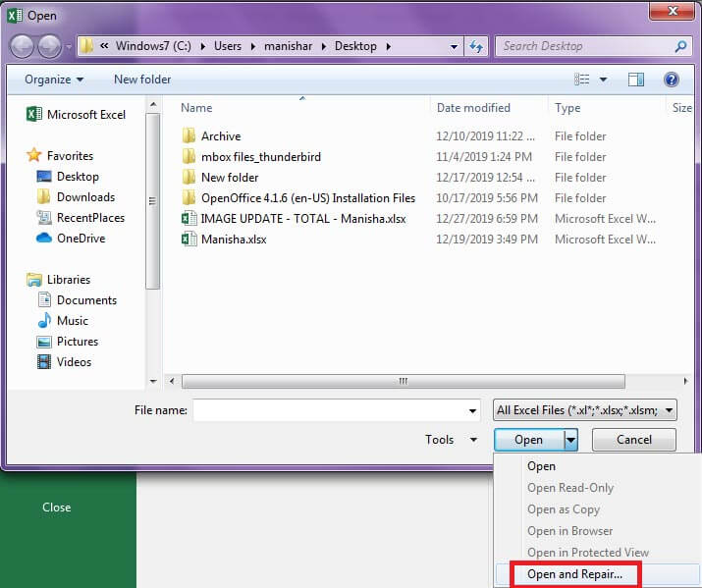The height and width of the screenshot is (588, 702).
Task: Open the file type filter dropdown
Action: pos(585,410)
